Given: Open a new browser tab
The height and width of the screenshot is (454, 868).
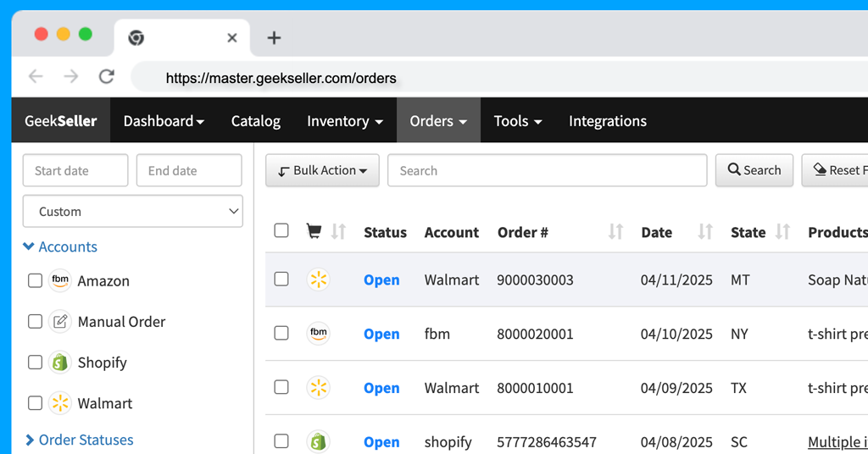Looking at the screenshot, I should point(274,37).
